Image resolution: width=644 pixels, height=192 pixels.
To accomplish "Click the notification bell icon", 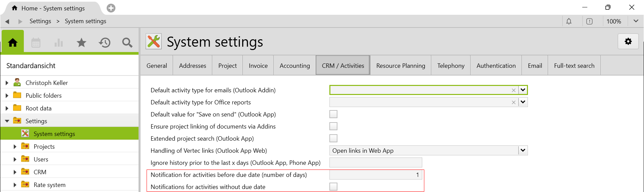I will [x=569, y=21].
